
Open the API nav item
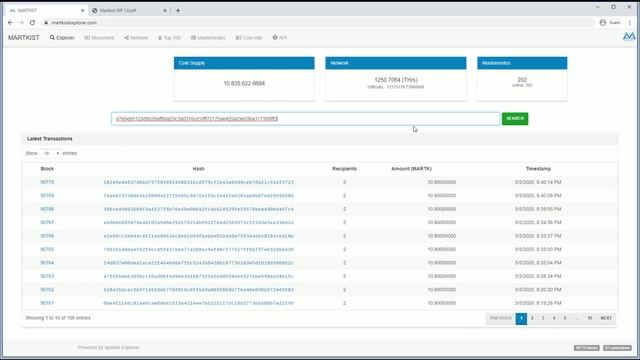280,38
